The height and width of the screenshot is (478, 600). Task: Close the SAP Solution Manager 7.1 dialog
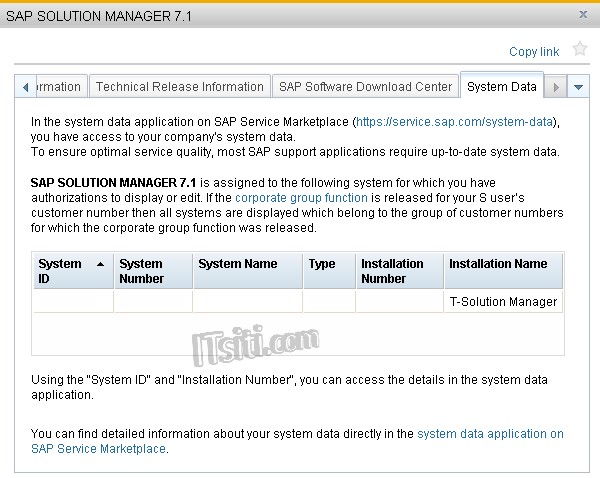(x=583, y=15)
